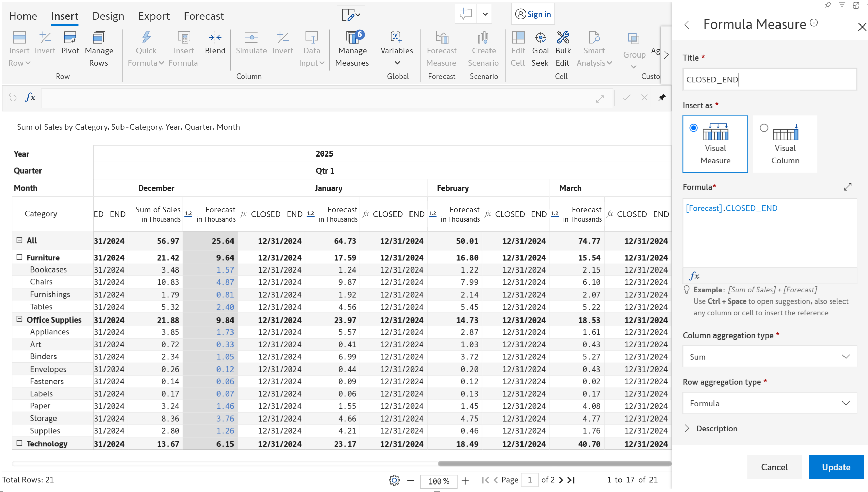
Task: Collapse the Furniture category row
Action: pyautogui.click(x=19, y=257)
